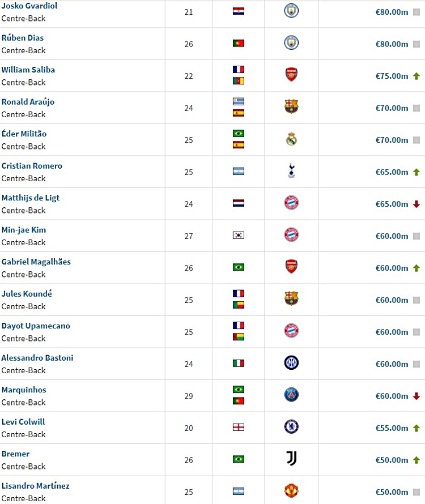Click Barcelona crest in Ronald Araújo row

tap(291, 106)
